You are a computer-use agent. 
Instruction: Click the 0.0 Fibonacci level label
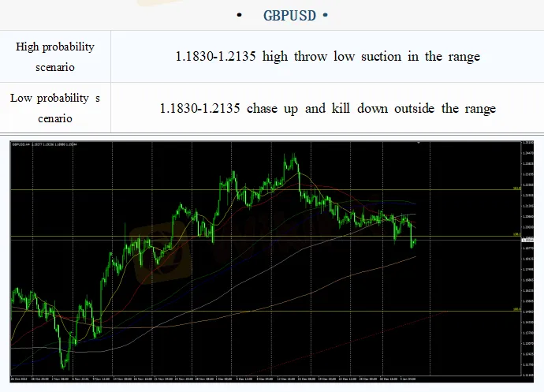point(516,310)
